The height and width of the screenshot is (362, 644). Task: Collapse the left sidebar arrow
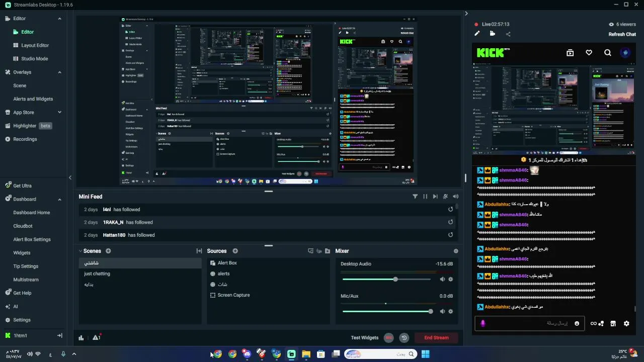coord(70,177)
